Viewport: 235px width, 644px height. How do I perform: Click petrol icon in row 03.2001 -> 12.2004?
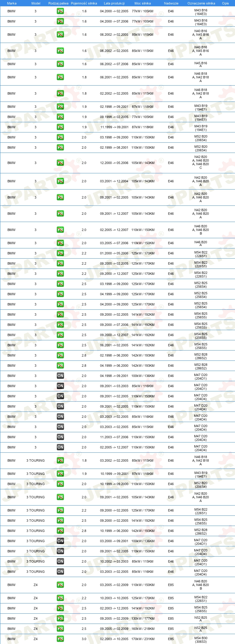pyautogui.click(x=60, y=181)
